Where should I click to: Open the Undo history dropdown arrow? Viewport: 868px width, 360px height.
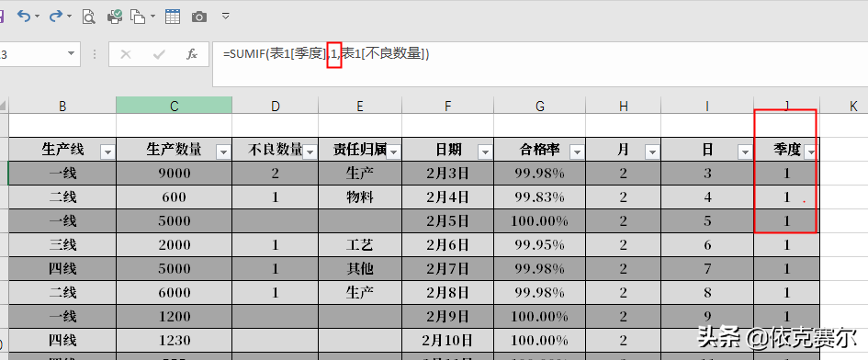pyautogui.click(x=37, y=17)
